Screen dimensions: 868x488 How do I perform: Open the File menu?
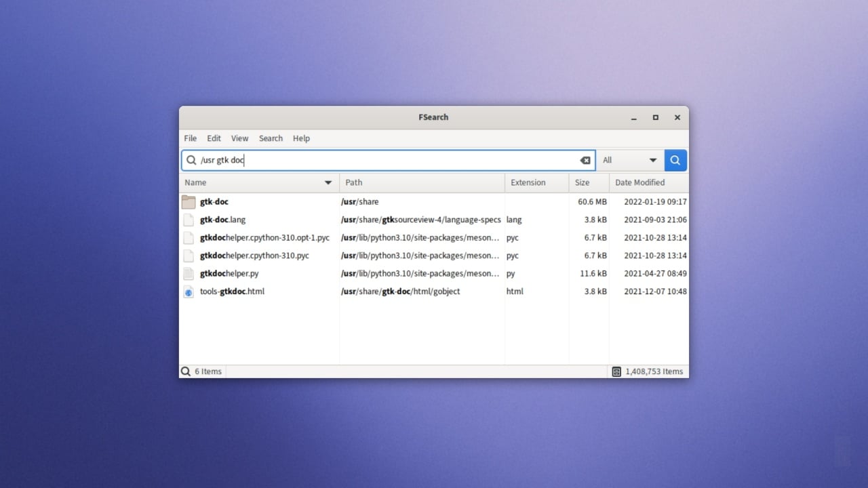point(191,138)
